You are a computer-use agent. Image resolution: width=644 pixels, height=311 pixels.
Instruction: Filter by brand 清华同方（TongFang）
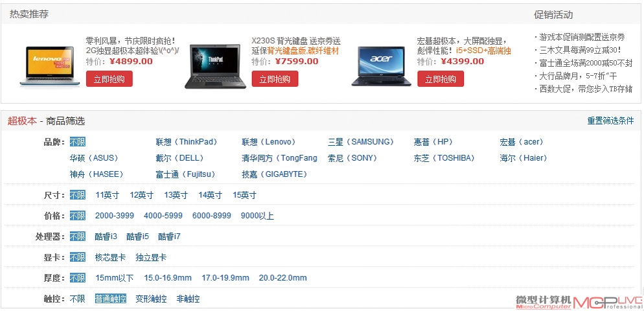tap(279, 158)
